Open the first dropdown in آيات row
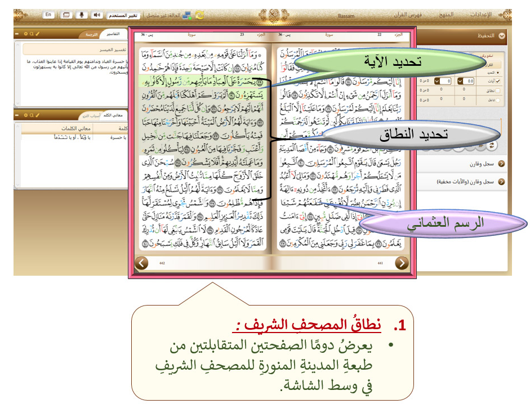The width and height of the screenshot is (530, 413). coord(465,81)
